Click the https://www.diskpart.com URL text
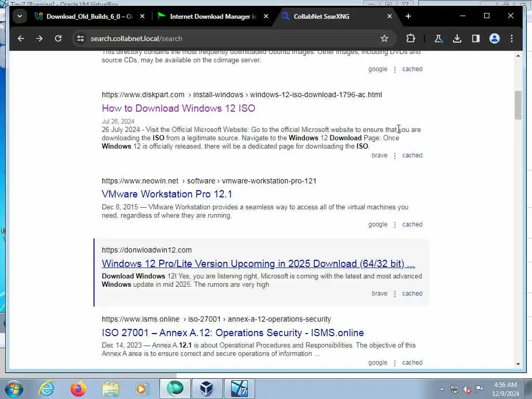The image size is (532, 399). [x=143, y=95]
